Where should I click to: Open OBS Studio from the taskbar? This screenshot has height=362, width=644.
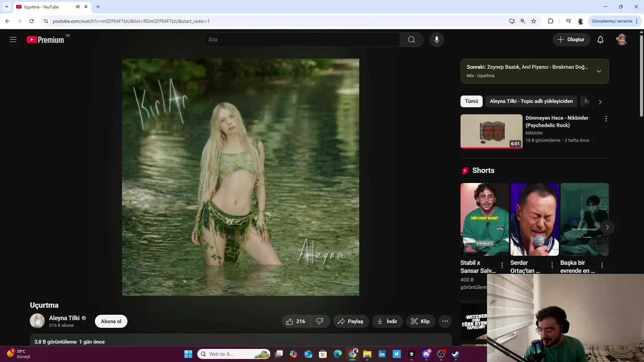441,354
